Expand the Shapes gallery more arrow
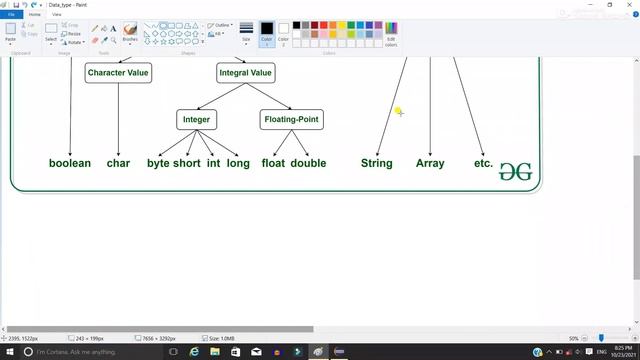The height and width of the screenshot is (360, 640). [x=203, y=41]
